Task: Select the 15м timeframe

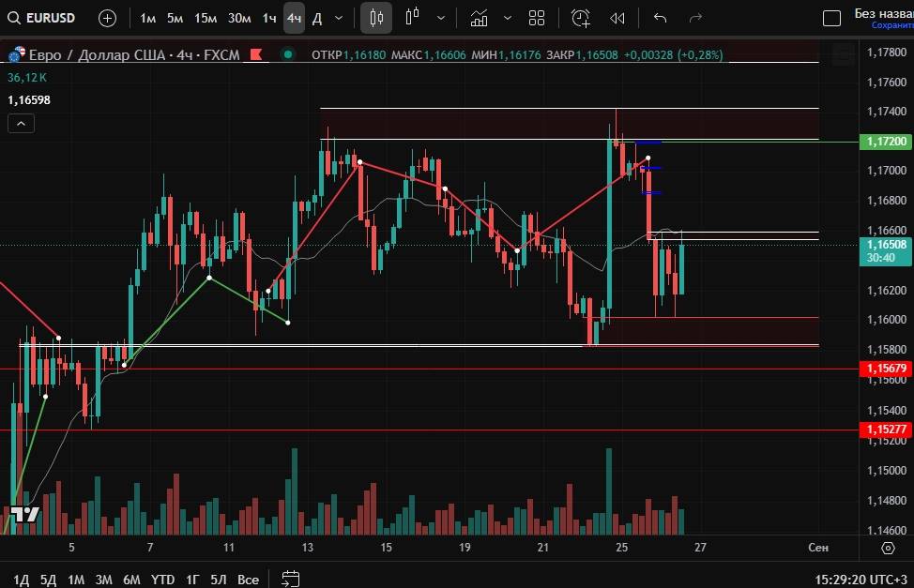Action: point(206,18)
